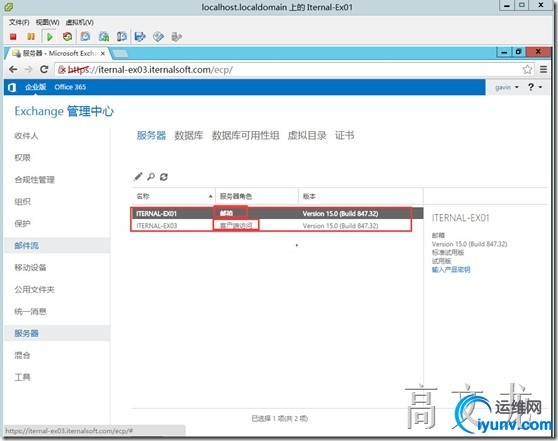Image resolution: width=558 pixels, height=441 pixels.
Task: Click the 版本 column header
Action: click(x=360, y=196)
